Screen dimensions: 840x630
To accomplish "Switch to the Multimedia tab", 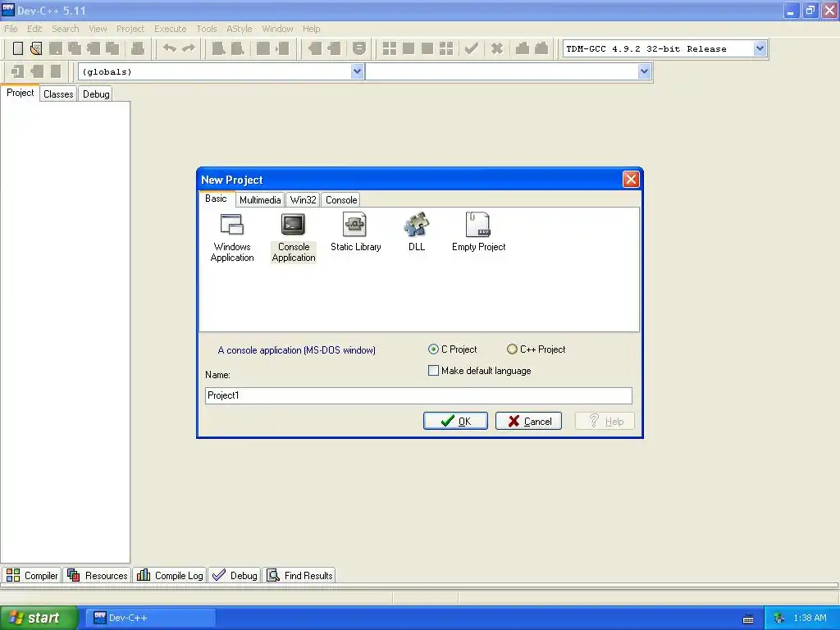I will tap(260, 200).
